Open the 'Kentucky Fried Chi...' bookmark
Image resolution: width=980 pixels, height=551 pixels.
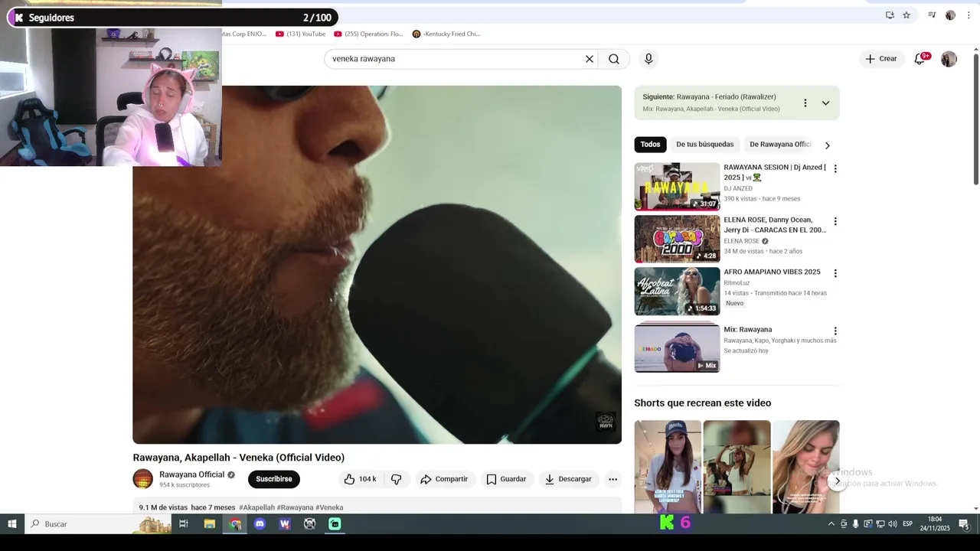[x=446, y=34]
